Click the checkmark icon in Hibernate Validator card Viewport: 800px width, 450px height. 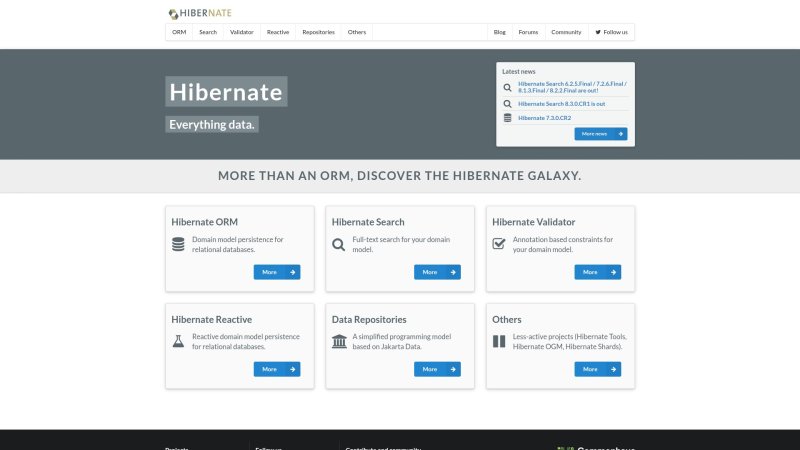pyautogui.click(x=499, y=243)
